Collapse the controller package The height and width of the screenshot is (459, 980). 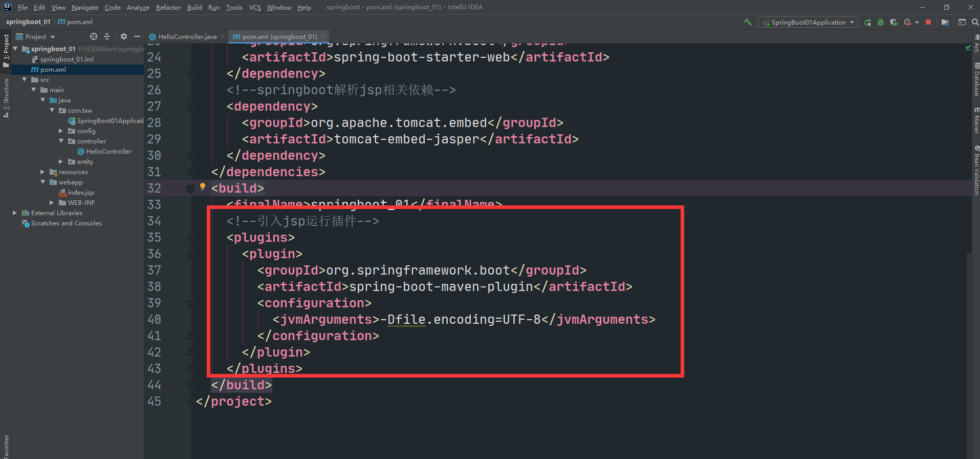point(61,141)
